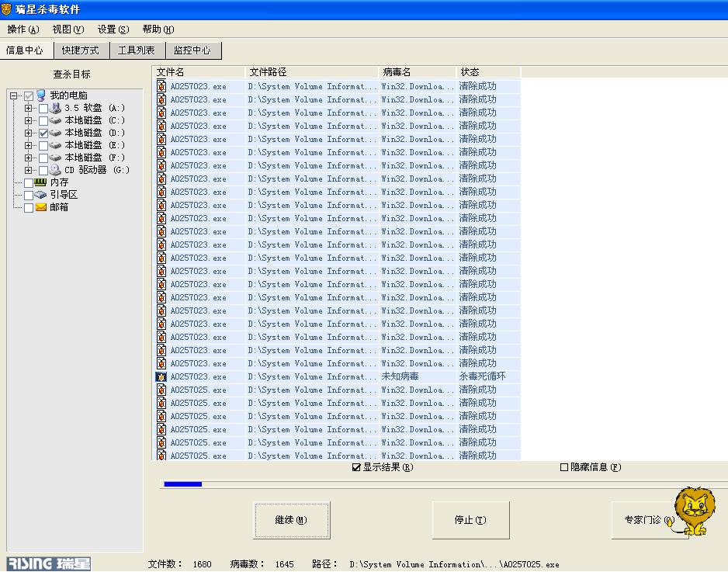Screen dimensions: 728x572
Task: Open the 设置(S) menu
Action: coord(113,29)
